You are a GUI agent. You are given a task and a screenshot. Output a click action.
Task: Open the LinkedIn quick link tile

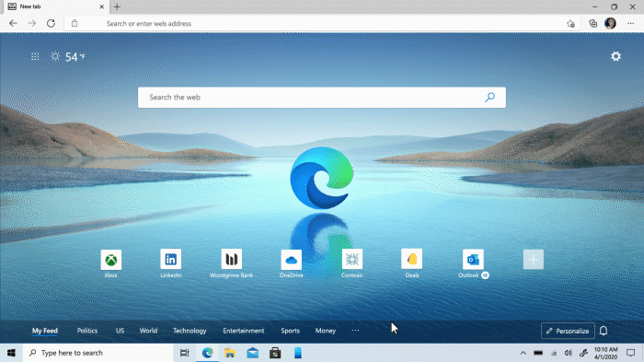[171, 259]
